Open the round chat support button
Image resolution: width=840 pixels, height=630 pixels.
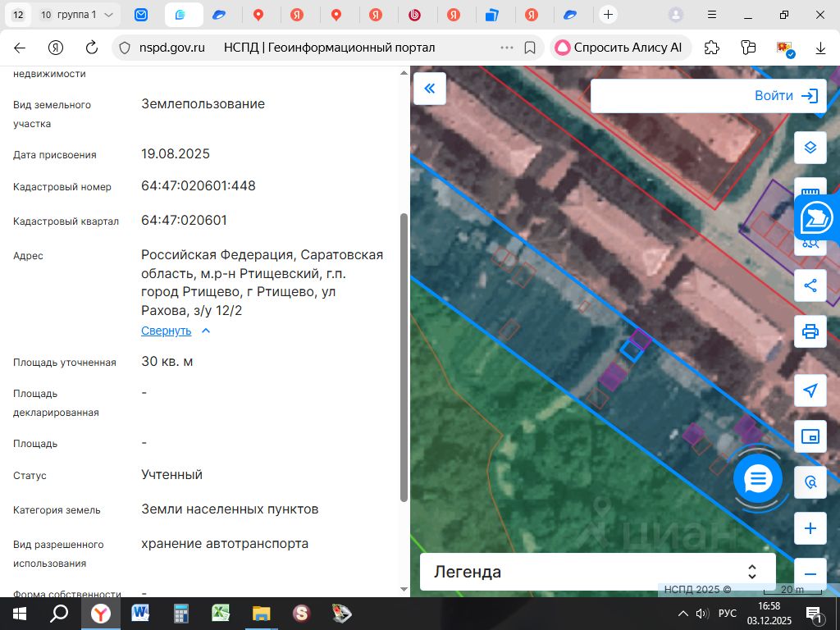tap(757, 478)
